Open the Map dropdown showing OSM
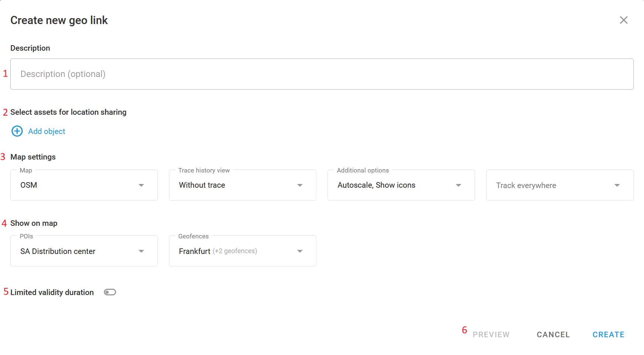 click(78, 185)
